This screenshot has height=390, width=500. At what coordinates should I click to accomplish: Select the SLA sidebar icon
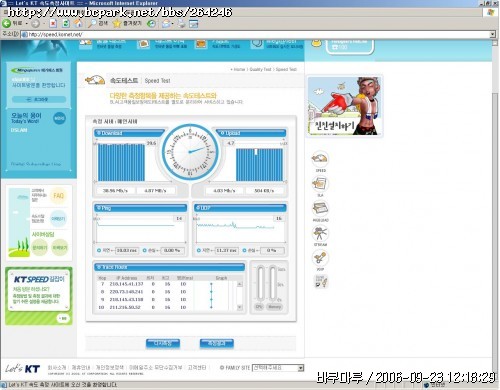tap(320, 183)
